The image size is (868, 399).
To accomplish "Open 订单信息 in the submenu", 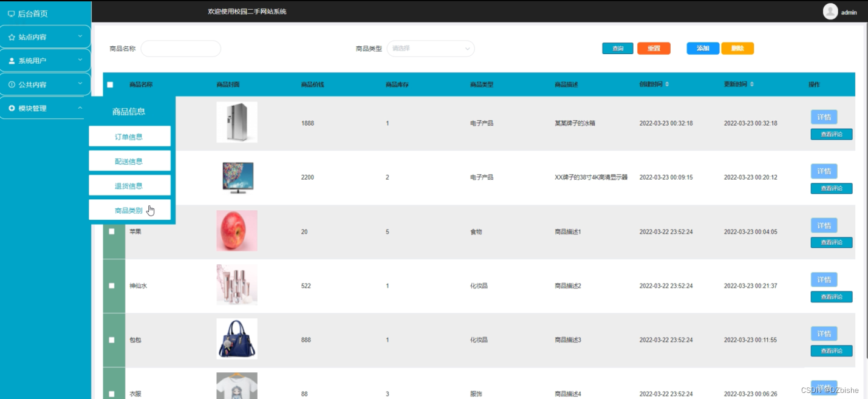I will pos(129,137).
